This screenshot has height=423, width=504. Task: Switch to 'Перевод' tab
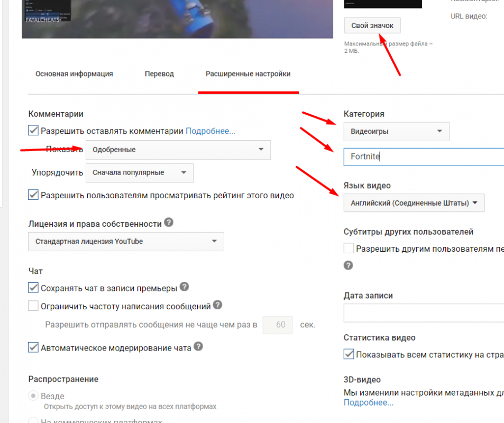pos(159,74)
